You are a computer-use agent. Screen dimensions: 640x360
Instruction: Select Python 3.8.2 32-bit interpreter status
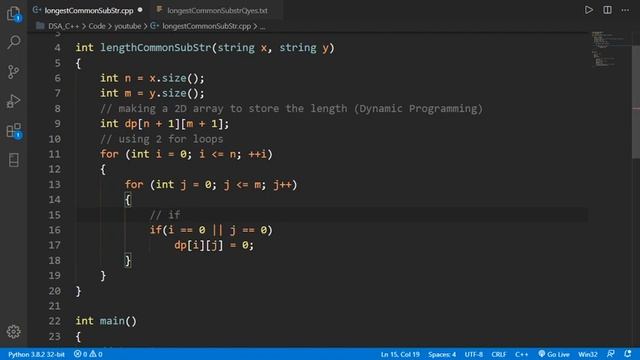pyautogui.click(x=36, y=354)
